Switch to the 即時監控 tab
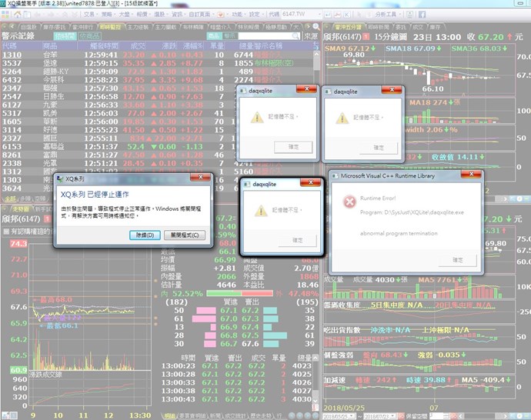Screen dimensions: 531x420 click(x=110, y=27)
